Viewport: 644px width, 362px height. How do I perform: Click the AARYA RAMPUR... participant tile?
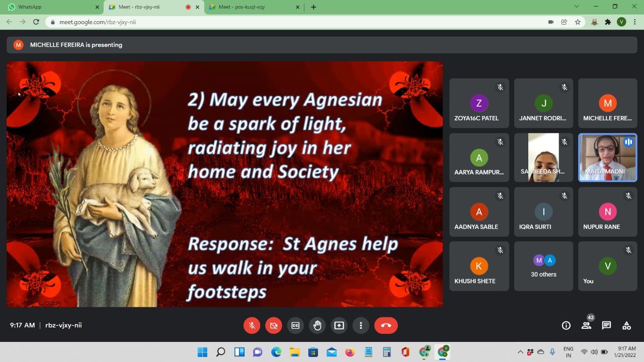point(479,157)
